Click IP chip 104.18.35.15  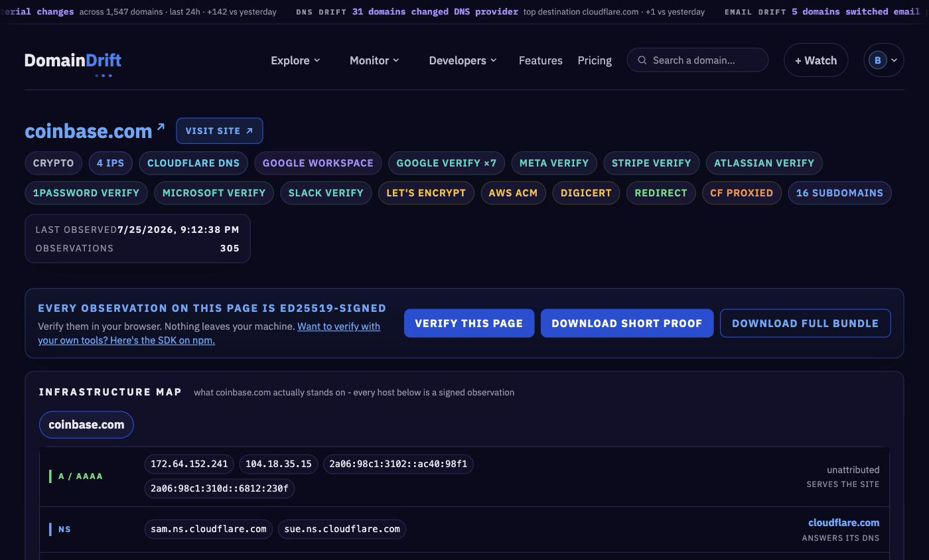click(x=279, y=464)
